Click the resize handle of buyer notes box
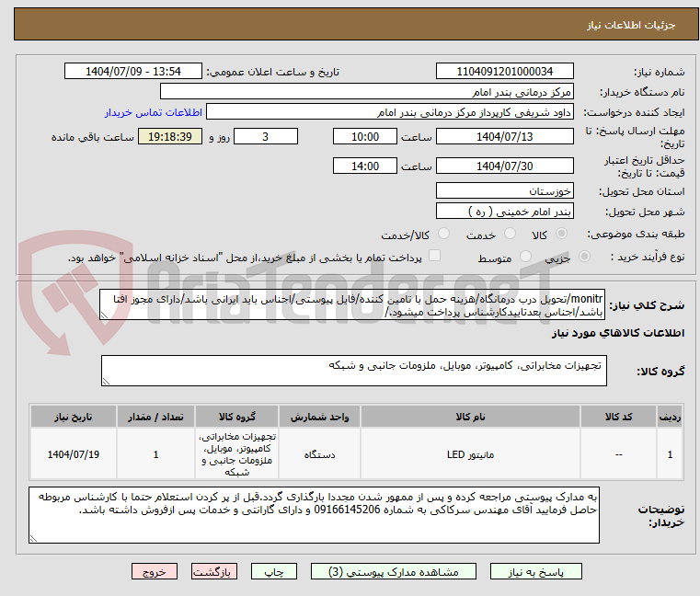700x596 pixels. [33, 539]
